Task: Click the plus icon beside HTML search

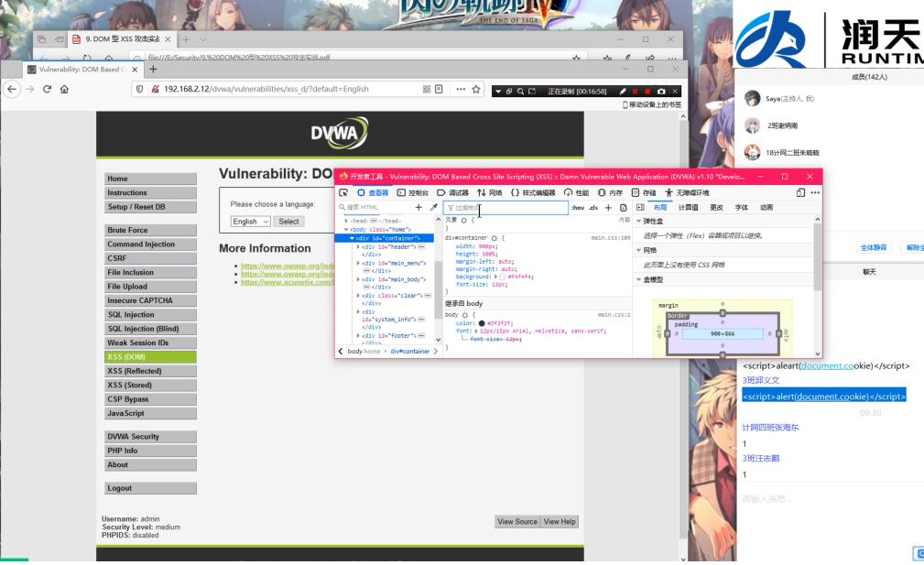Action: point(419,208)
